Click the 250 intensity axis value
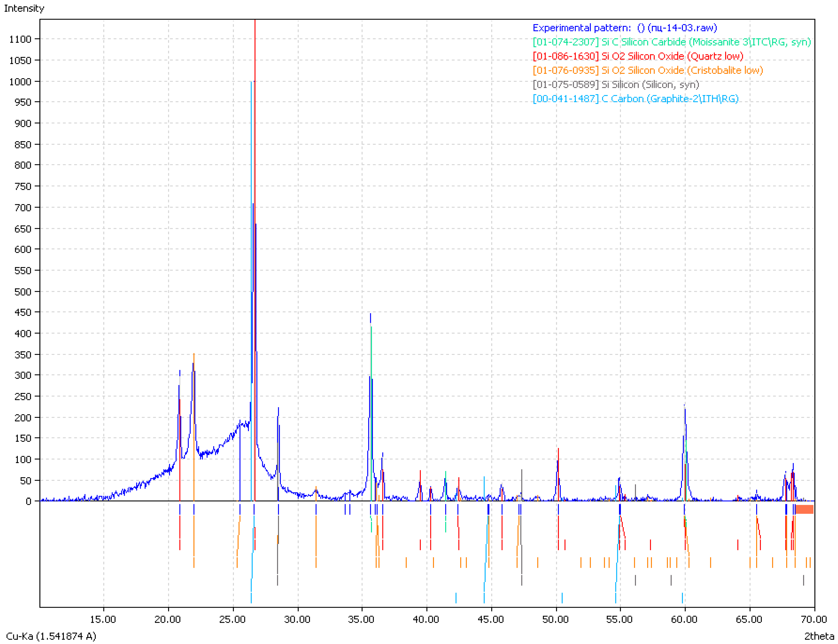This screenshot has width=838, height=644. (x=23, y=397)
